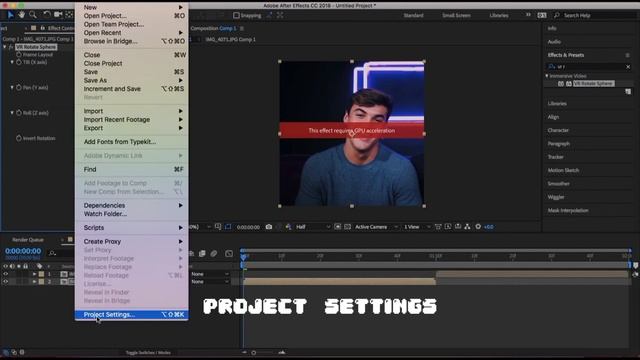The height and width of the screenshot is (360, 640).
Task: Open the Scripts submenu
Action: [131, 228]
